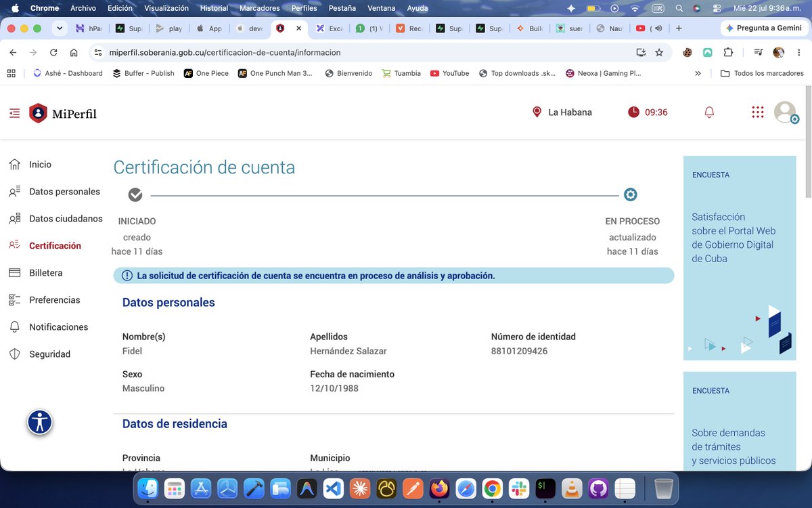Open site information icon in address bar
The width and height of the screenshot is (812, 508).
97,52
